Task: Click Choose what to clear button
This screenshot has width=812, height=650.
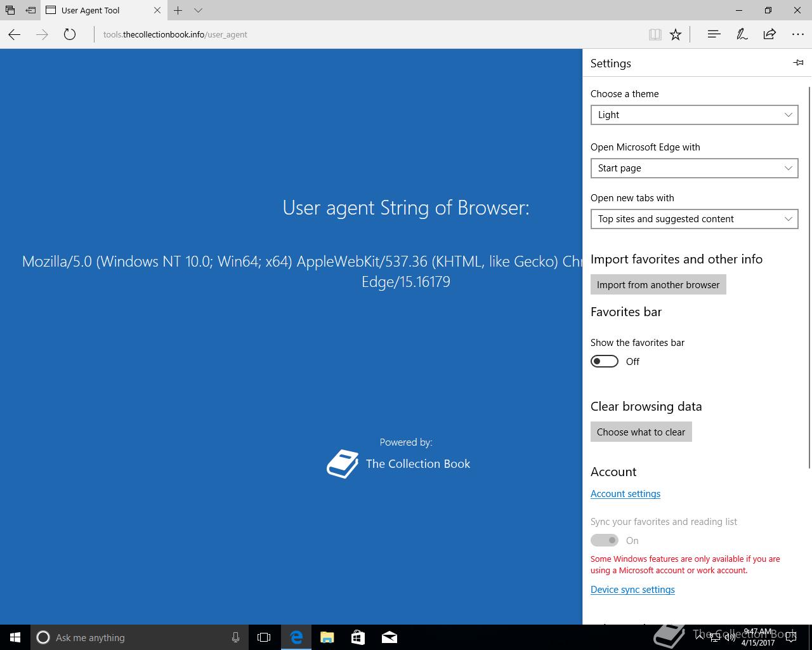Action: [x=641, y=432]
